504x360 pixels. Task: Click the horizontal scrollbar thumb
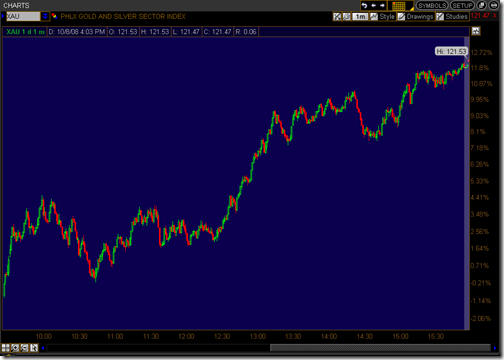(x=380, y=348)
